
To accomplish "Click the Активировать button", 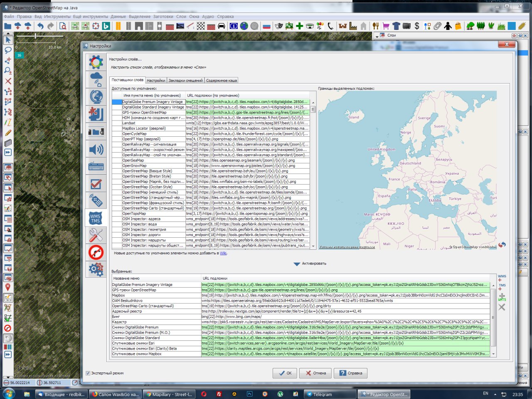I will [x=310, y=264].
